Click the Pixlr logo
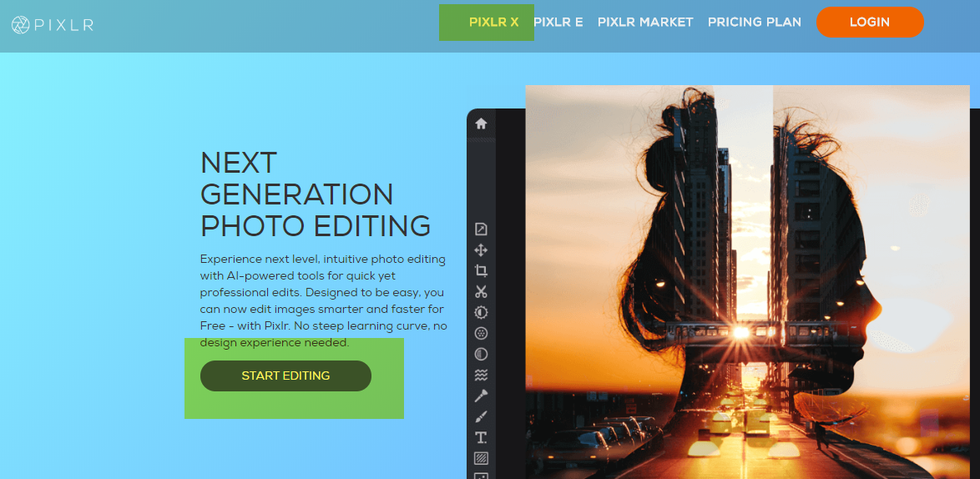This screenshot has height=479, width=980. (x=53, y=25)
